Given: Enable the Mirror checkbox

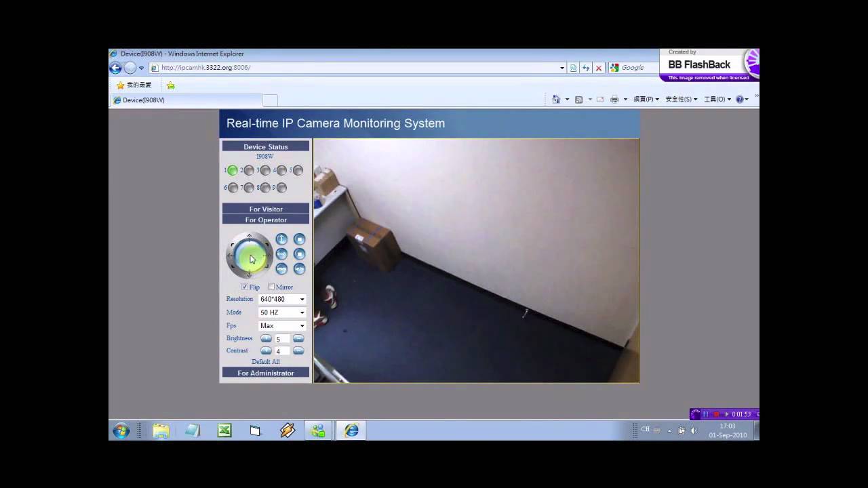Looking at the screenshot, I should pyautogui.click(x=271, y=287).
